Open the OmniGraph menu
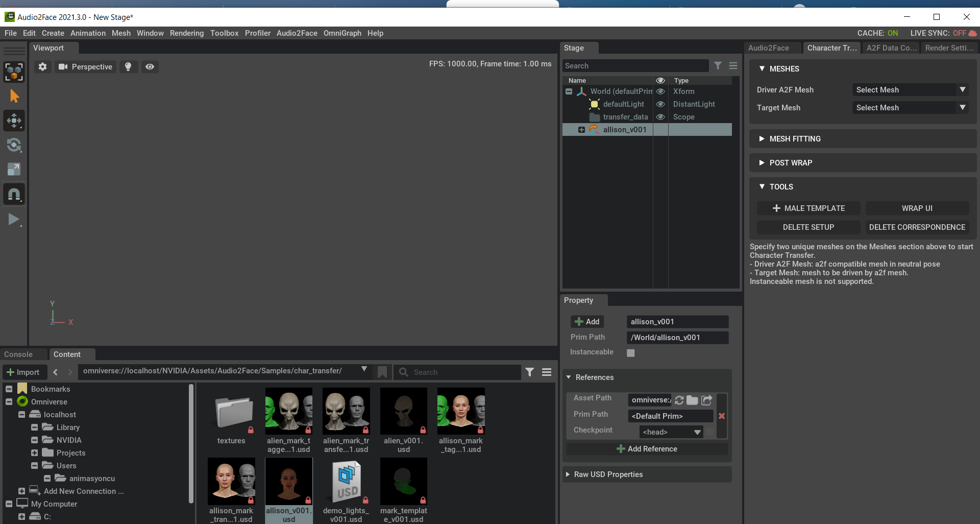980x524 pixels. point(342,33)
